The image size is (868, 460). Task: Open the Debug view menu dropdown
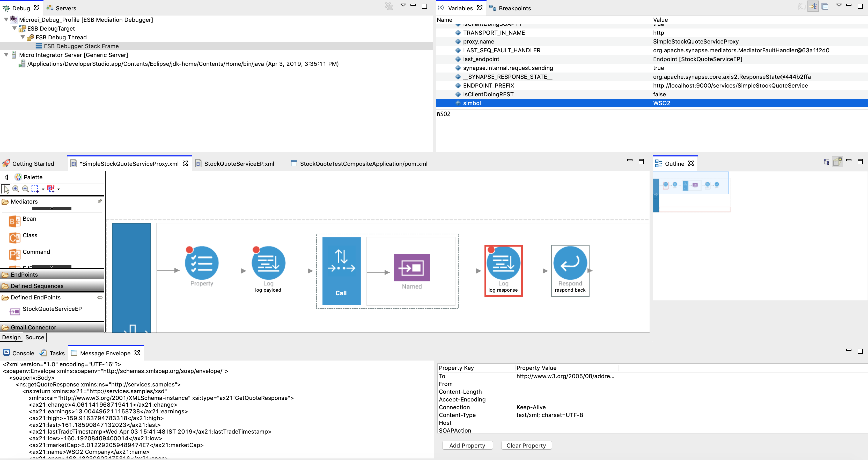click(403, 5)
